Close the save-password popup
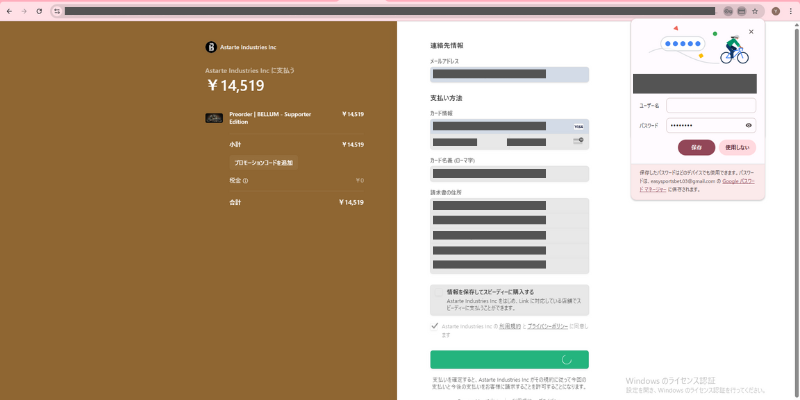 751,32
